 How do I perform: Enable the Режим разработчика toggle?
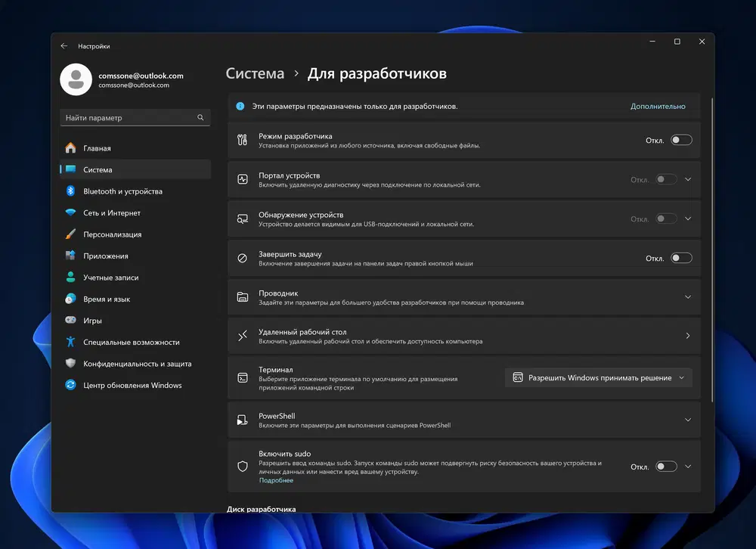tap(681, 141)
